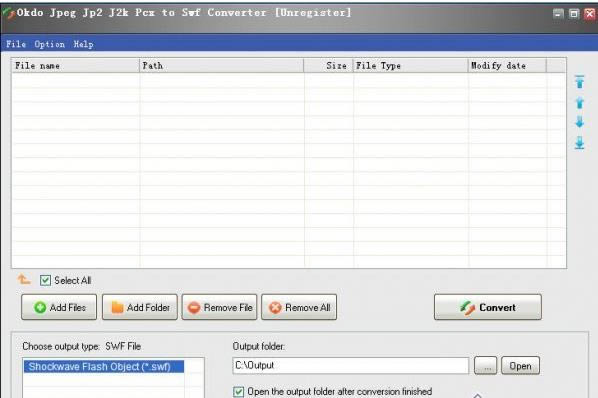Minimize the converter window
This screenshot has width=598, height=398.
pyautogui.click(x=558, y=14)
